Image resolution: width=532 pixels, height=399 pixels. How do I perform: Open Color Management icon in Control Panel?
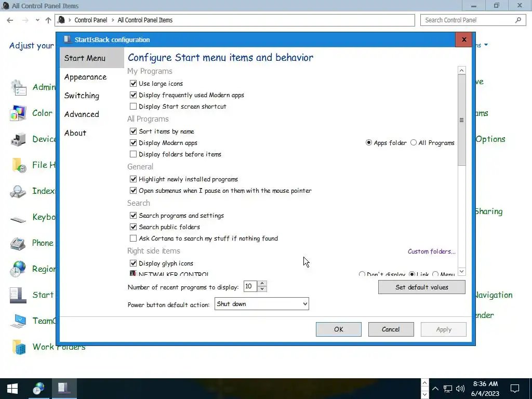click(18, 113)
